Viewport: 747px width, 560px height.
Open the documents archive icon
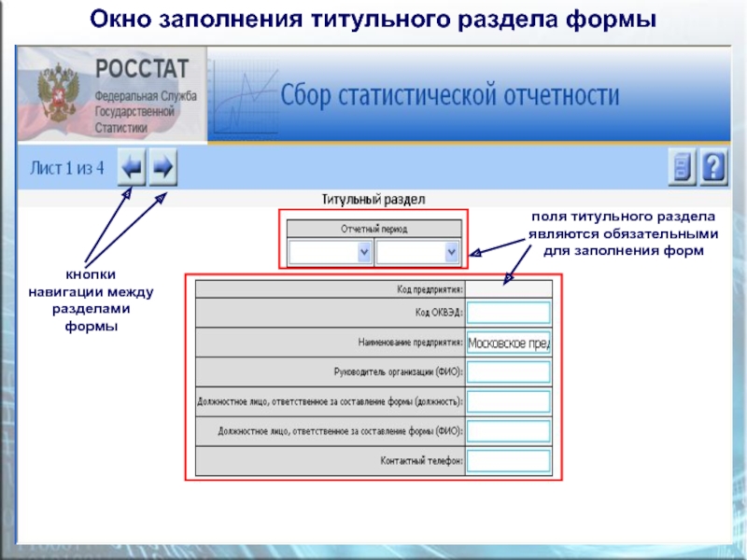[x=682, y=167]
